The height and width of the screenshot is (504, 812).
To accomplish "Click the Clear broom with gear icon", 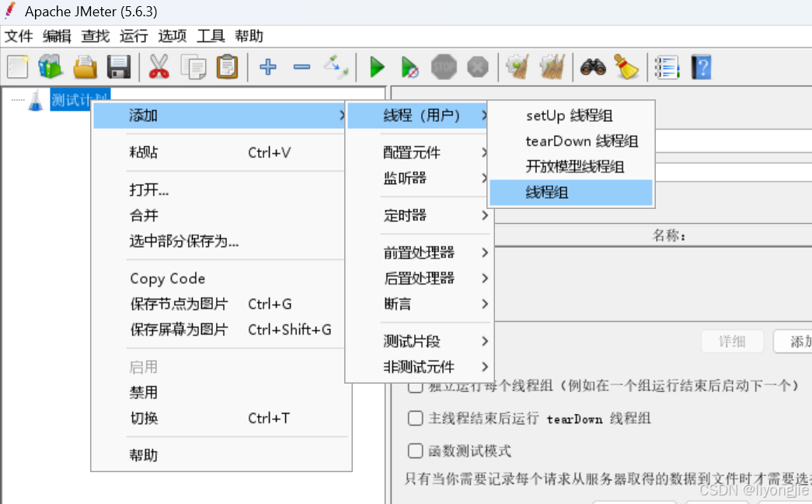I will click(518, 67).
